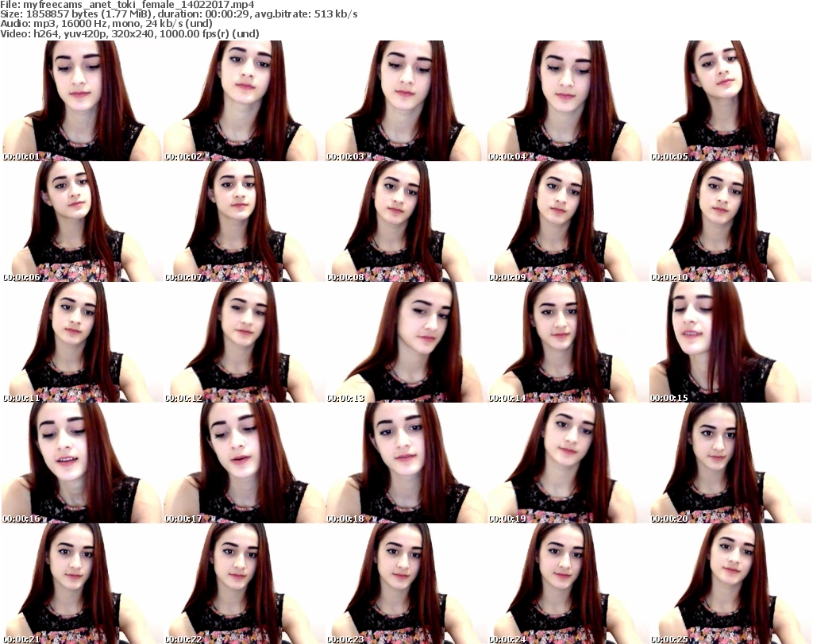The width and height of the screenshot is (813, 644).
Task: Open the frame stamped 00:00:18
Action: click(x=406, y=463)
